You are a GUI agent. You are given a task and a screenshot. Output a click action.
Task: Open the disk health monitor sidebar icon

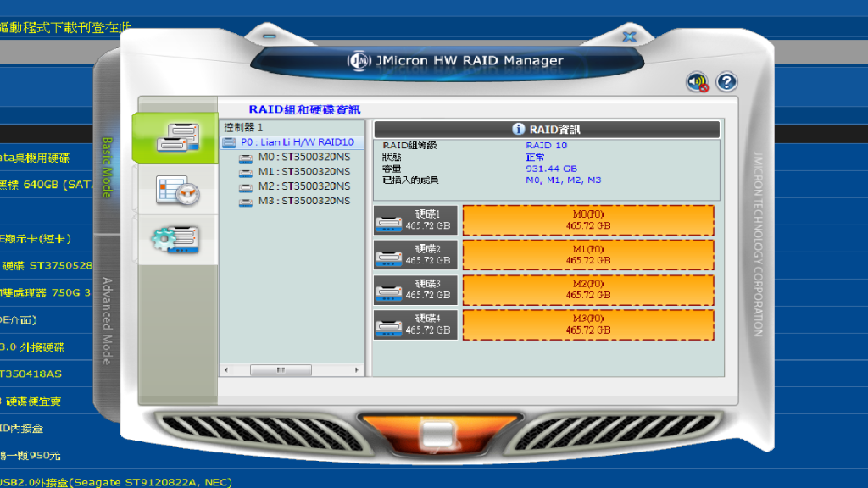[178, 191]
